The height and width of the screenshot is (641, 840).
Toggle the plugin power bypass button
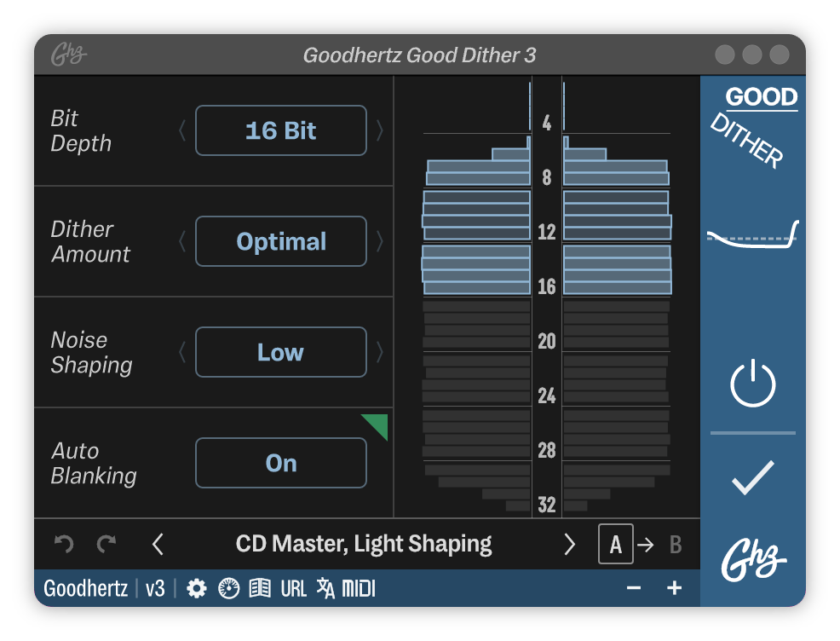pos(753,382)
